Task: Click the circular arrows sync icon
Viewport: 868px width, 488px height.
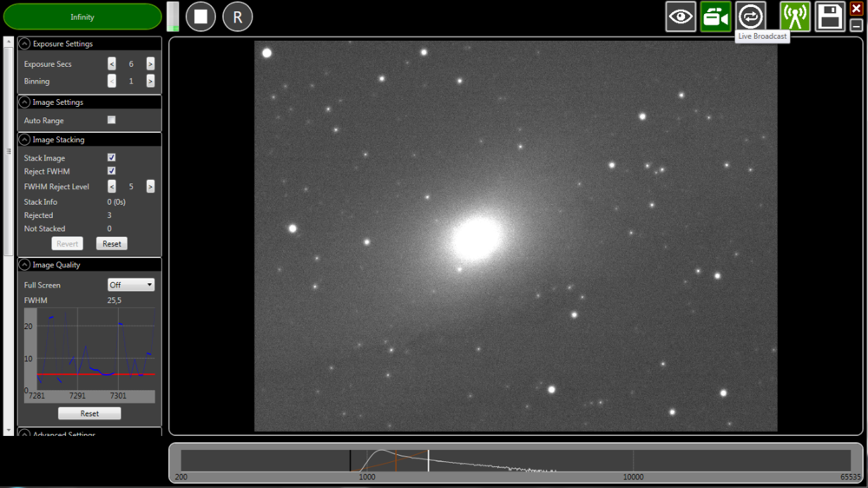Action: point(751,16)
